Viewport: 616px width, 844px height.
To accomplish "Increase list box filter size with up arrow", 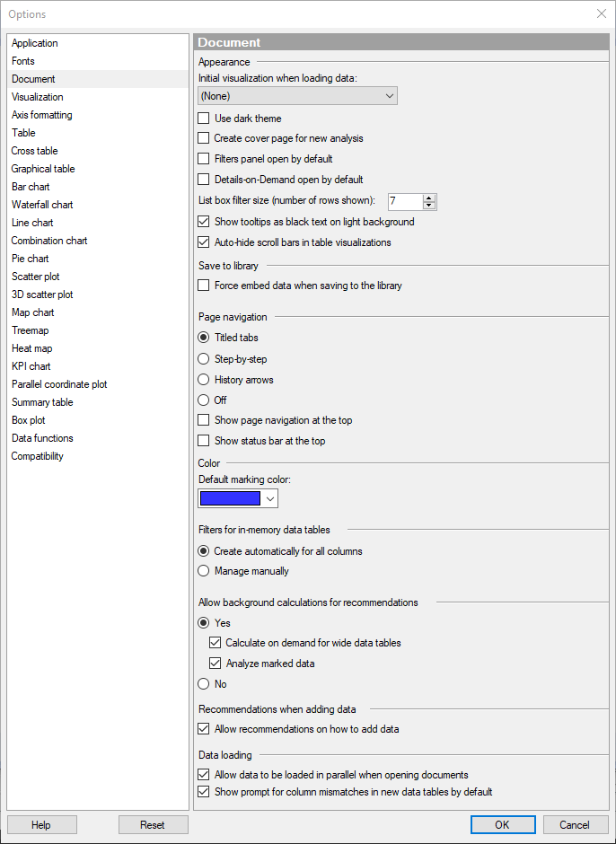I will pos(429,198).
